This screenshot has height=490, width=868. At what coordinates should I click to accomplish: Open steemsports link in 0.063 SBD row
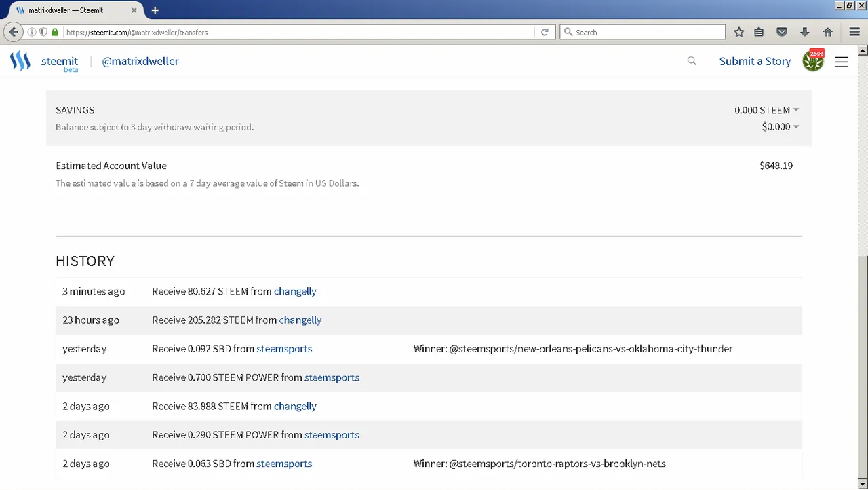coord(284,464)
